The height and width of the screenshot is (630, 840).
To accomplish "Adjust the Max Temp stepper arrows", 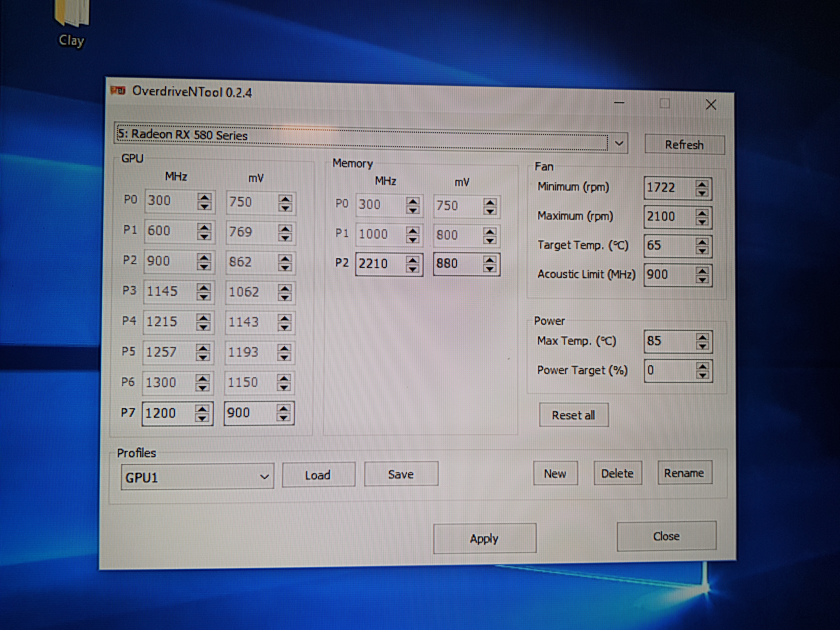I will tap(702, 342).
